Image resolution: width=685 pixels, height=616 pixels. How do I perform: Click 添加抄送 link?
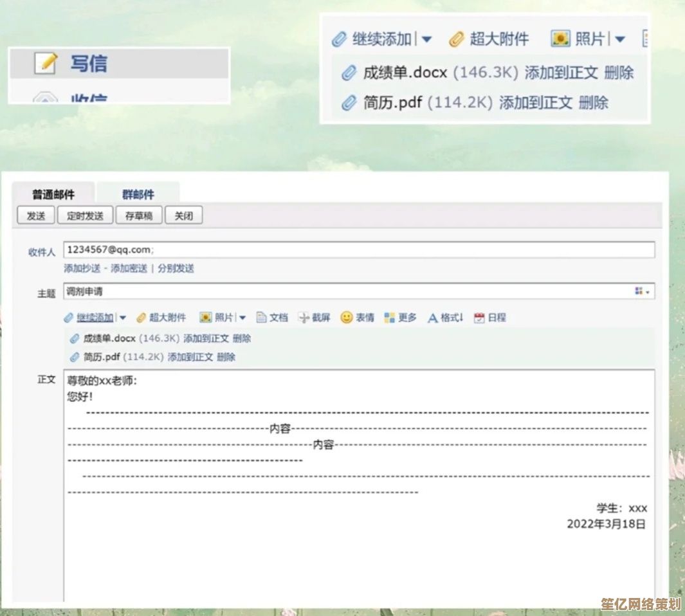point(82,268)
